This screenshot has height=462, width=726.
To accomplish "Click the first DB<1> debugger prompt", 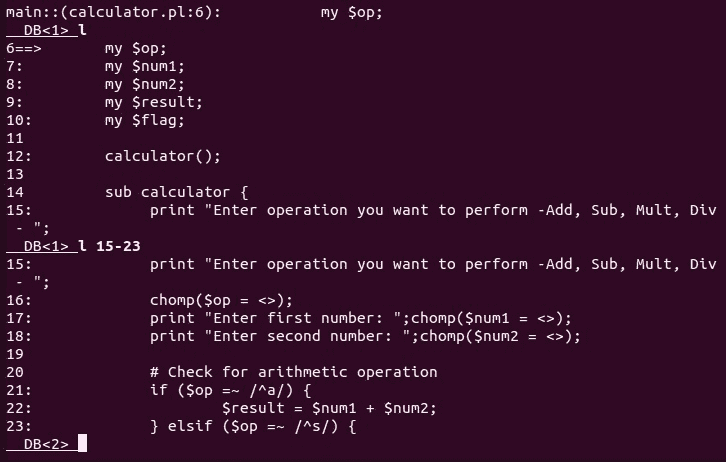I will click(x=40, y=30).
